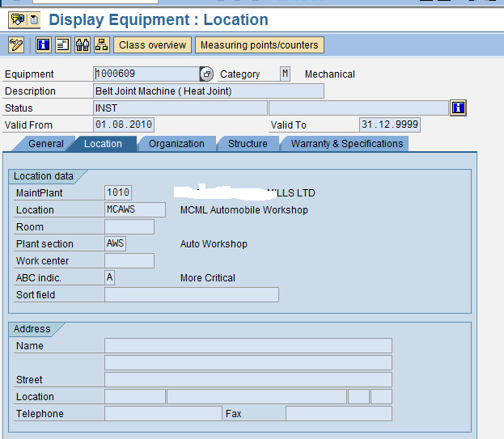Click the wide Address Location city field
504x439 pixels.
coord(256,397)
